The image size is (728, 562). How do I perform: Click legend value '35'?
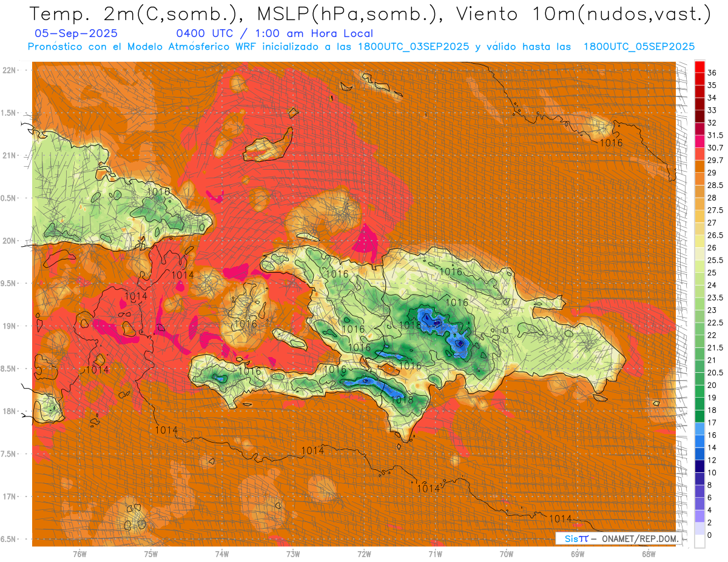pos(712,85)
